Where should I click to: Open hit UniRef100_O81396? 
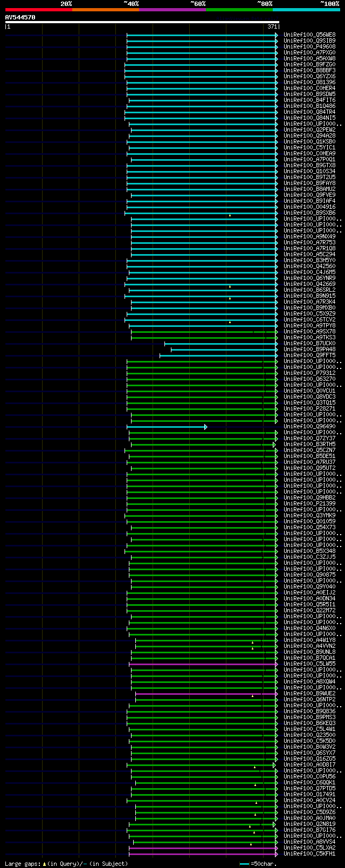pos(309,82)
